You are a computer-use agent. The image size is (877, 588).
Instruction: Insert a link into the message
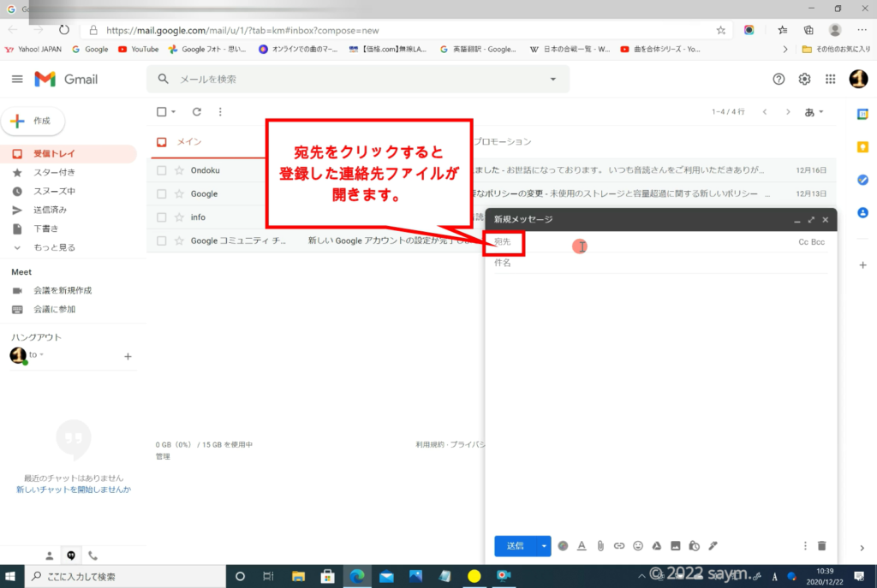tap(619, 545)
